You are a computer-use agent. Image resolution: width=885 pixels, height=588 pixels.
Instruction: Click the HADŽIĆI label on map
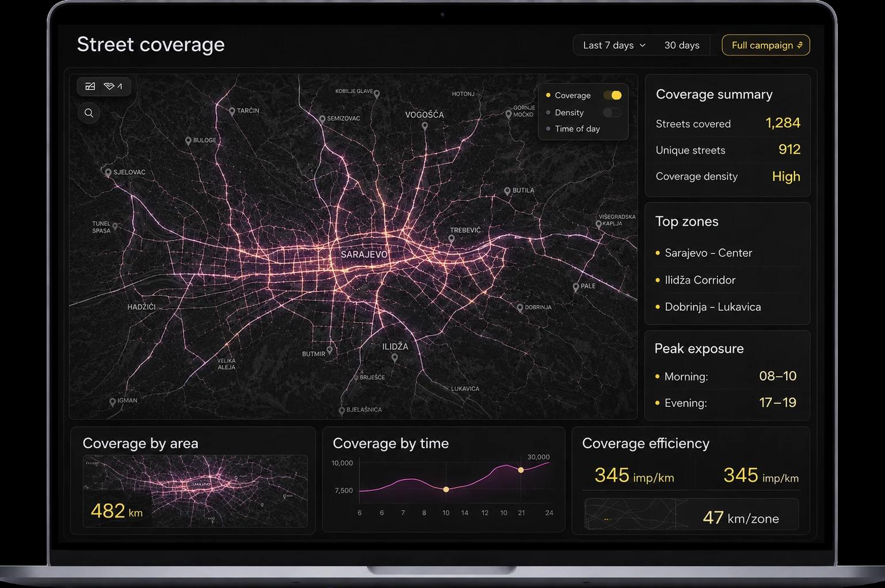(x=142, y=307)
